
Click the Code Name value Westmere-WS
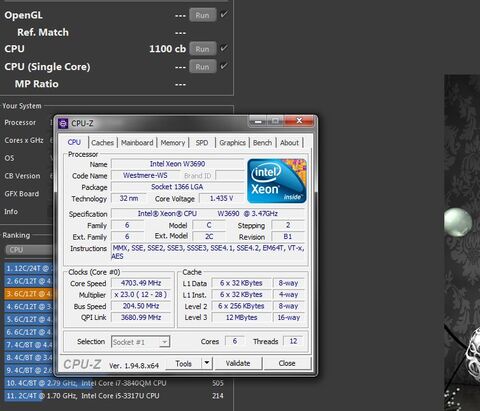(145, 175)
